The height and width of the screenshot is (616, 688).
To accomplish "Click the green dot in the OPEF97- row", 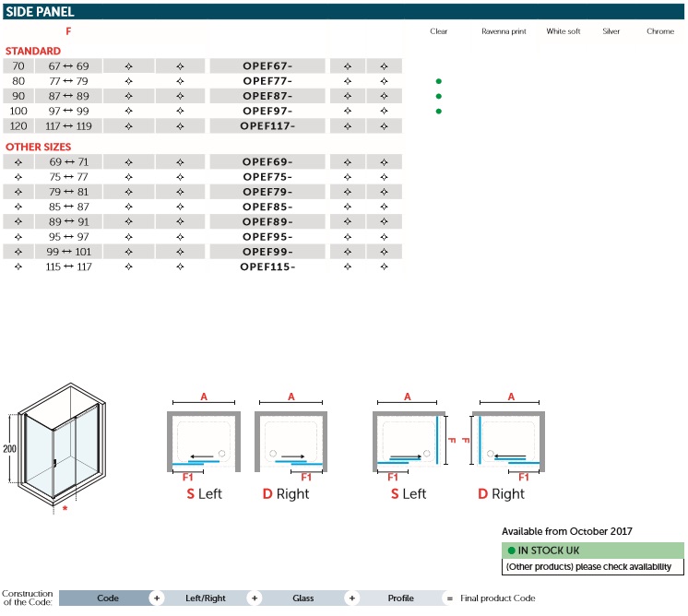I will coord(439,111).
